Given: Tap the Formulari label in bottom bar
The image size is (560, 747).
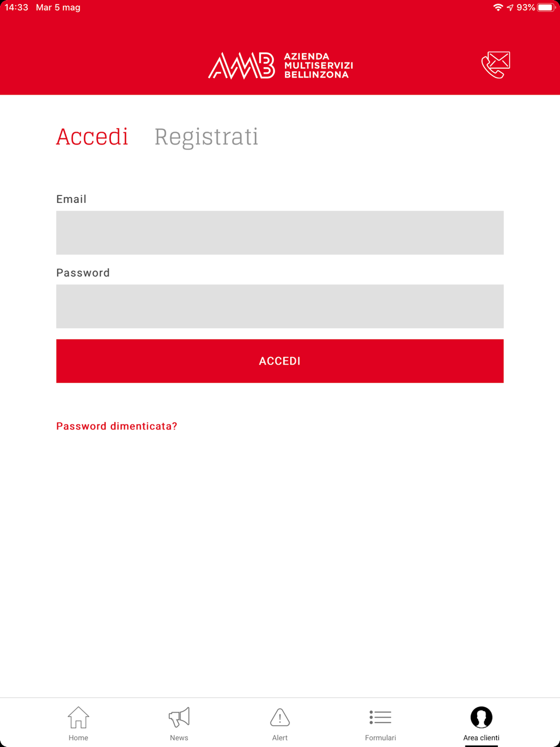Looking at the screenshot, I should [380, 737].
